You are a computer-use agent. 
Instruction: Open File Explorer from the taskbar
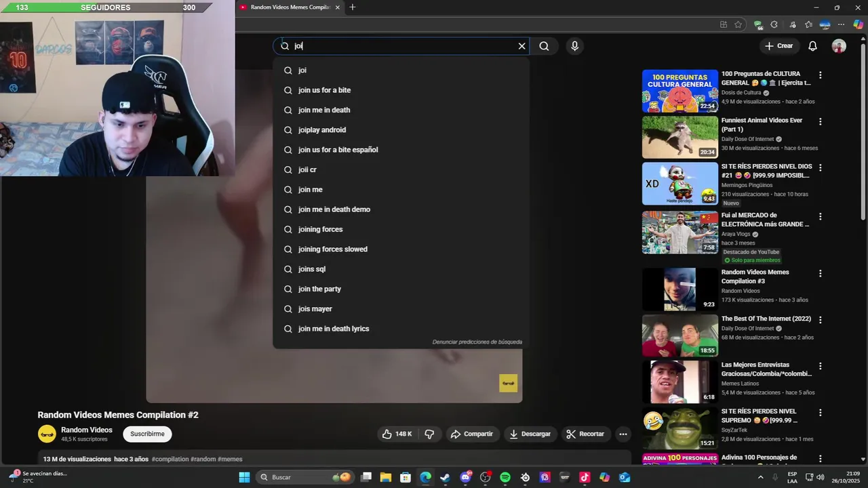coord(386,477)
